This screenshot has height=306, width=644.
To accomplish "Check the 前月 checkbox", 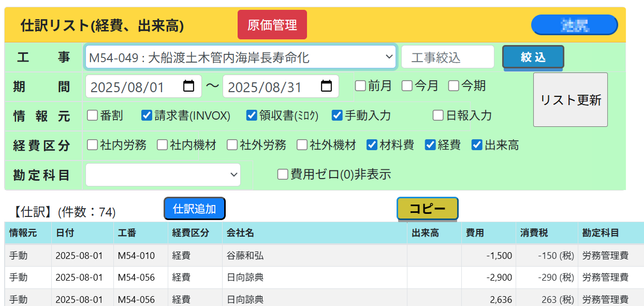I will [x=360, y=86].
